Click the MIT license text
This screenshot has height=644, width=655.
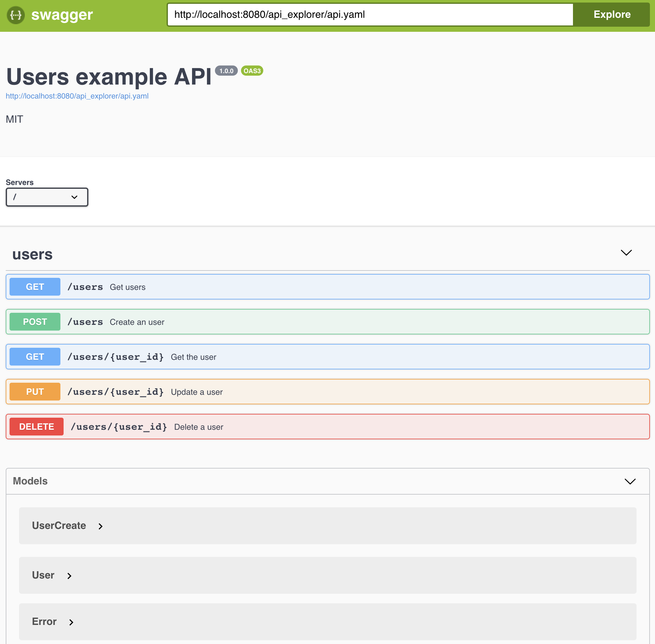pos(15,119)
